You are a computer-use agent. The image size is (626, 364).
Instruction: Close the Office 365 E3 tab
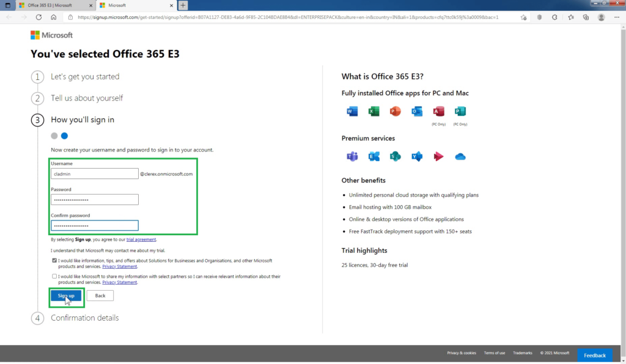pos(90,5)
